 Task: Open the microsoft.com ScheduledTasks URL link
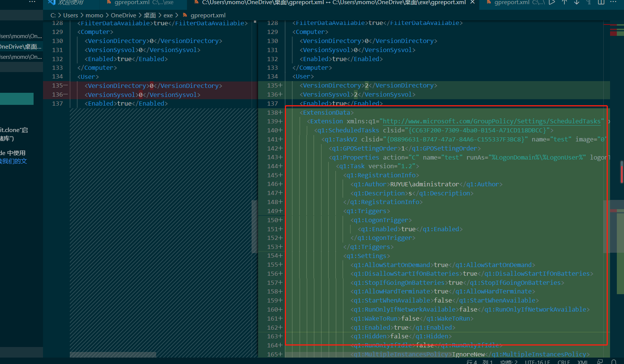(491, 121)
